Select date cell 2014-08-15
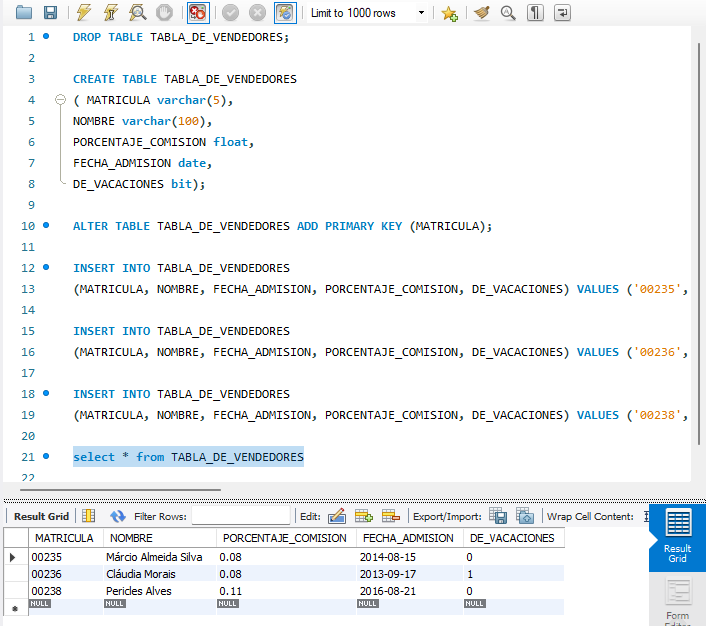The height and width of the screenshot is (626, 706). 410,557
